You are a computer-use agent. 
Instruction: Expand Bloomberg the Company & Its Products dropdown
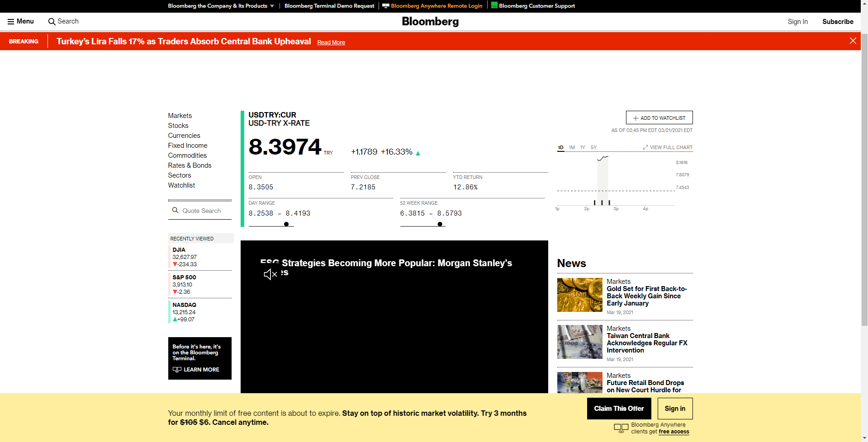[x=221, y=6]
